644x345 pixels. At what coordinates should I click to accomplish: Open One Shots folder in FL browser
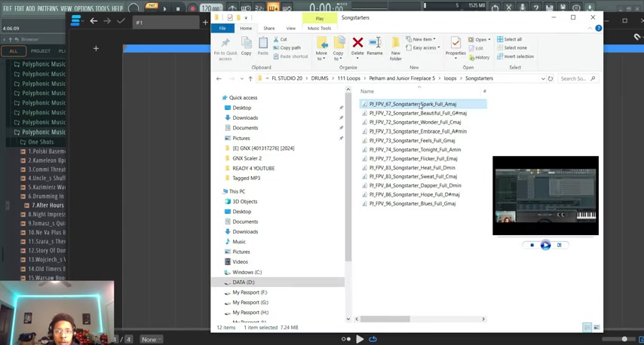point(40,142)
